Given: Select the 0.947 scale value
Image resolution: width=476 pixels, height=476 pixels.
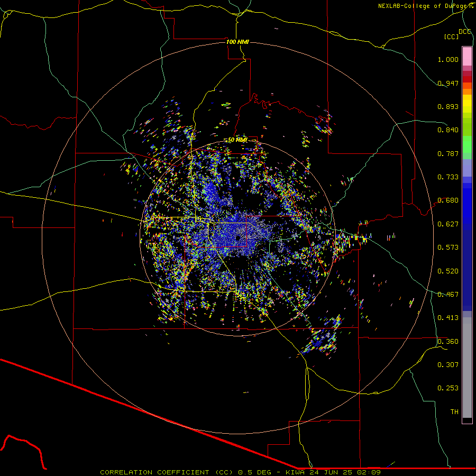Looking at the screenshot, I should [448, 83].
